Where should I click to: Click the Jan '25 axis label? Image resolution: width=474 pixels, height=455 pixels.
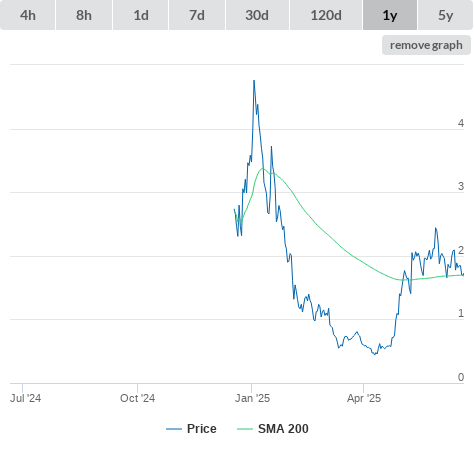point(252,398)
